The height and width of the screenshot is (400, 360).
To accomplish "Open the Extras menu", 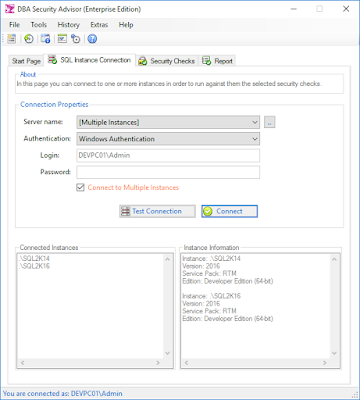I will click(99, 25).
